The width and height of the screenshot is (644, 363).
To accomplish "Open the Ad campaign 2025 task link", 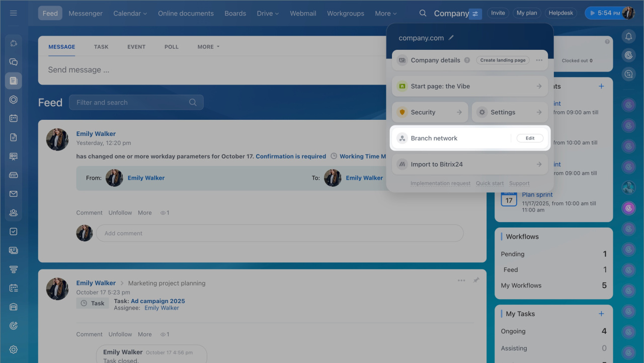I will (157, 301).
